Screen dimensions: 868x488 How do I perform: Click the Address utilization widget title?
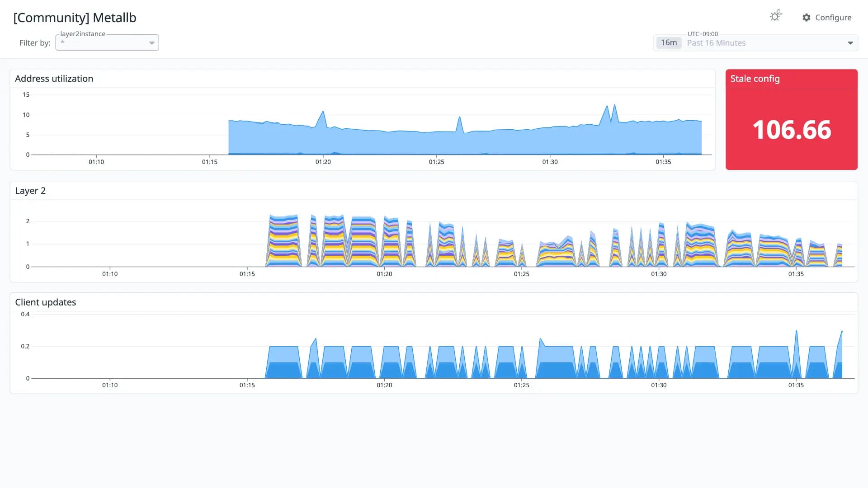point(54,79)
